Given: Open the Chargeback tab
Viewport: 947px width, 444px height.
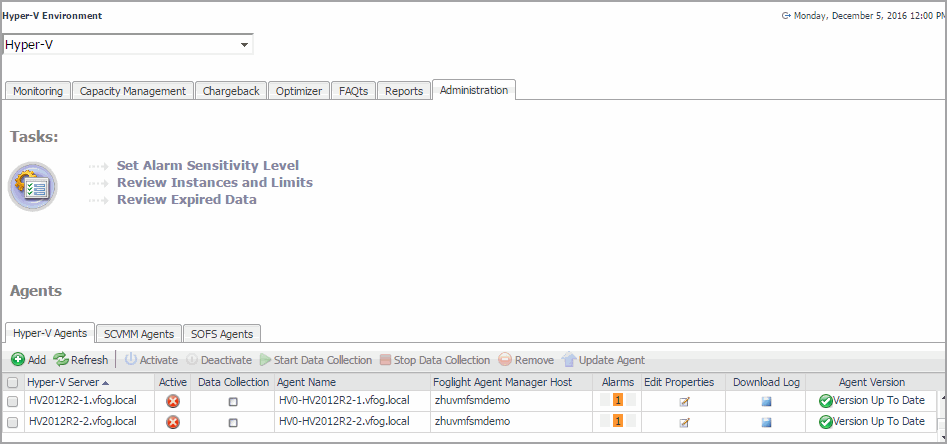Looking at the screenshot, I should [231, 91].
